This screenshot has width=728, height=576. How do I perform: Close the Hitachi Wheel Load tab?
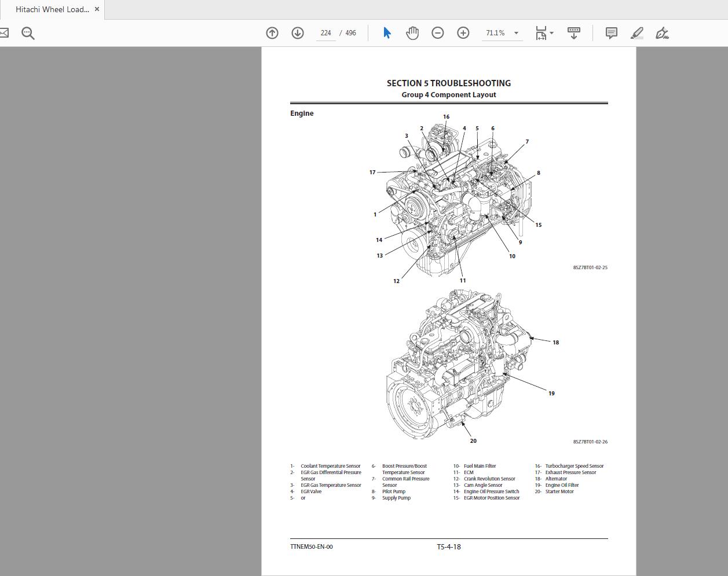click(x=96, y=9)
